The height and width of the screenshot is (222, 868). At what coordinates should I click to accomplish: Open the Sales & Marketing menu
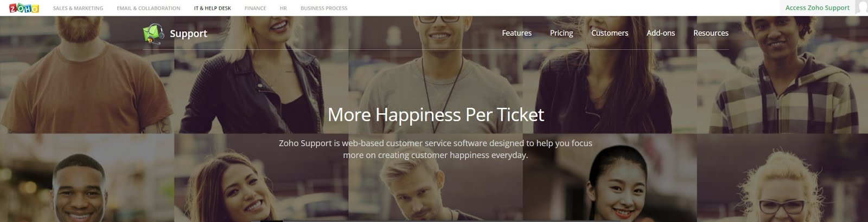click(x=78, y=8)
